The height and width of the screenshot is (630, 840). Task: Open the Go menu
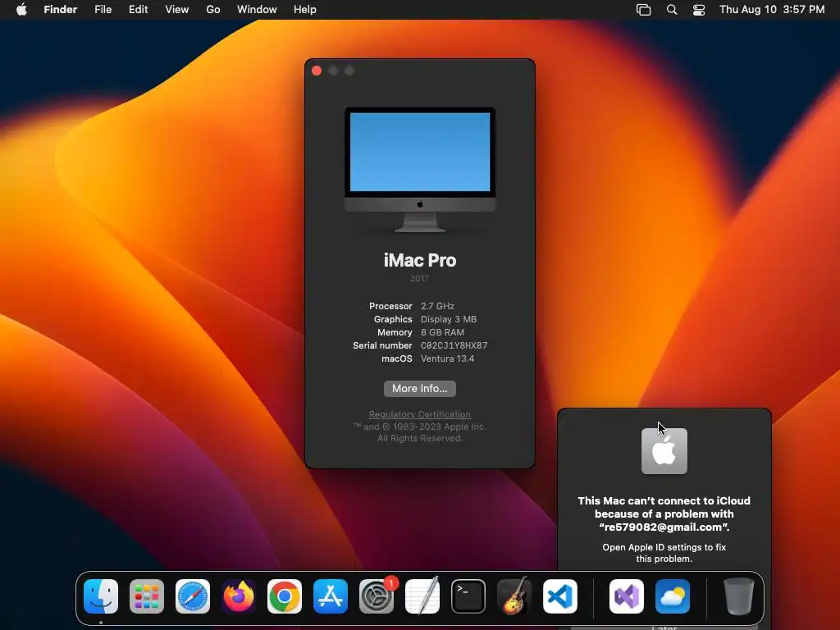[x=213, y=10]
